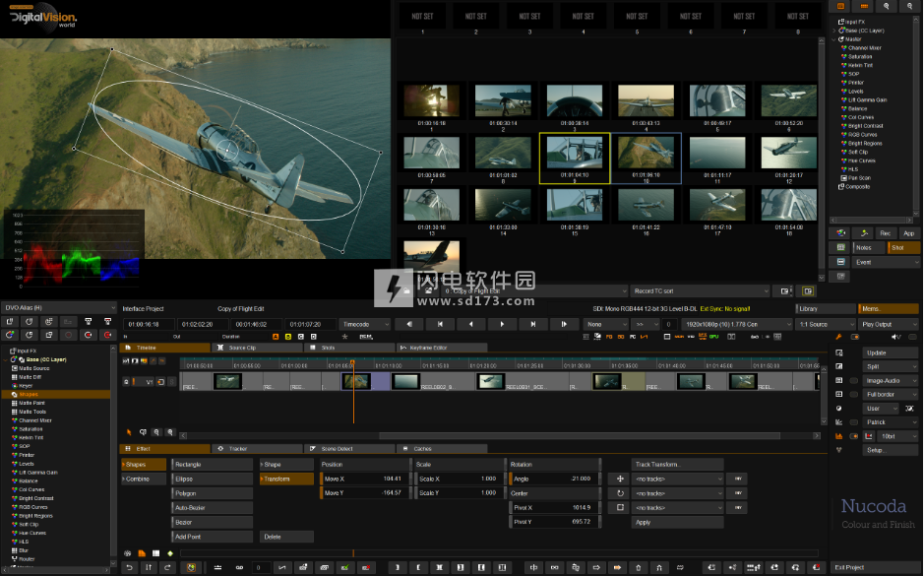Toggle the orange switch beside 10bit
The width and height of the screenshot is (924, 576).
pyautogui.click(x=853, y=436)
